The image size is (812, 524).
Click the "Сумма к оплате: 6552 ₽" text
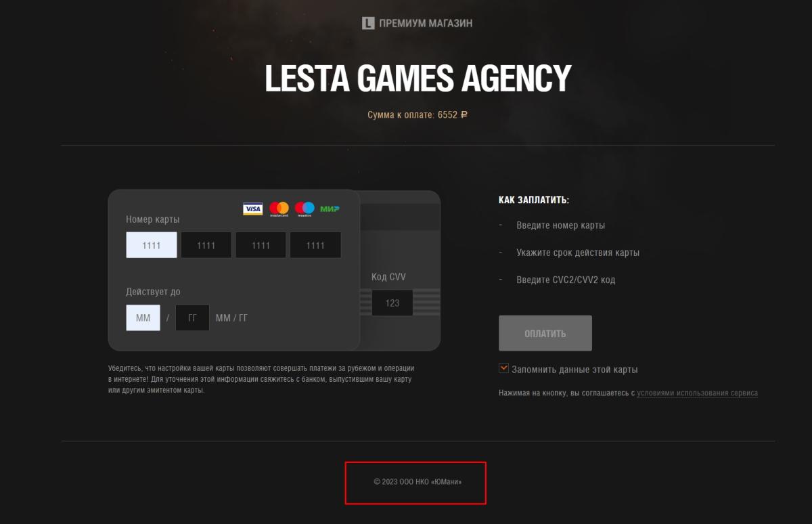pos(418,115)
